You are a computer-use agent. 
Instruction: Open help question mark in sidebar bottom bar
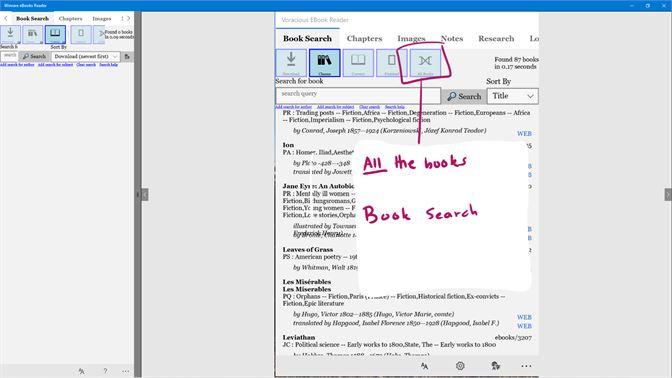coord(105,371)
